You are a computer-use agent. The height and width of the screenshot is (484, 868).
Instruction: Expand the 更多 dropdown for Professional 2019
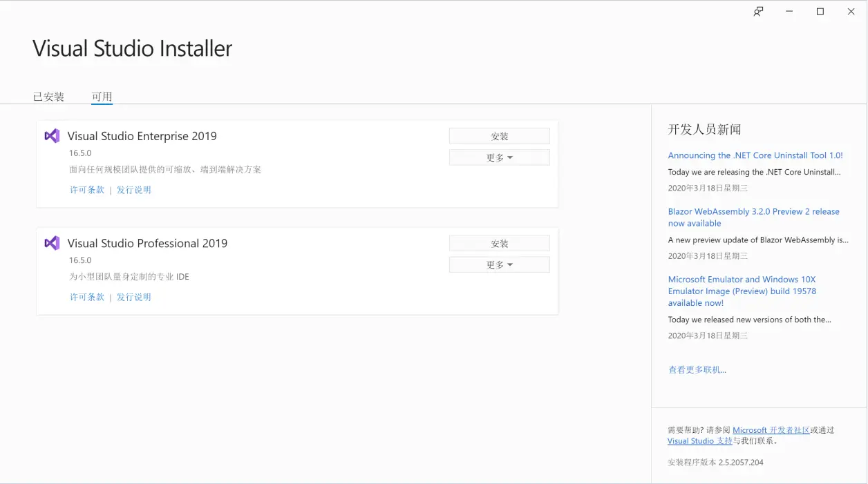500,264
